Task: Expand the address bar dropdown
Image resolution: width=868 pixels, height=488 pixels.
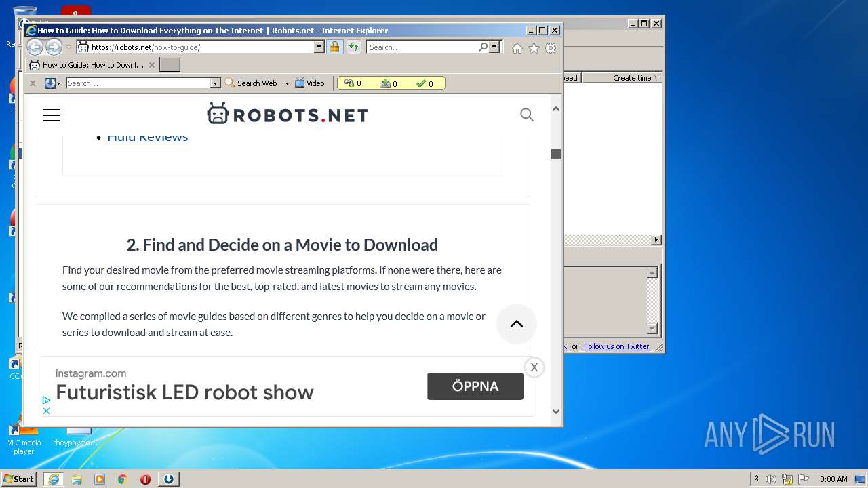Action: tap(319, 47)
